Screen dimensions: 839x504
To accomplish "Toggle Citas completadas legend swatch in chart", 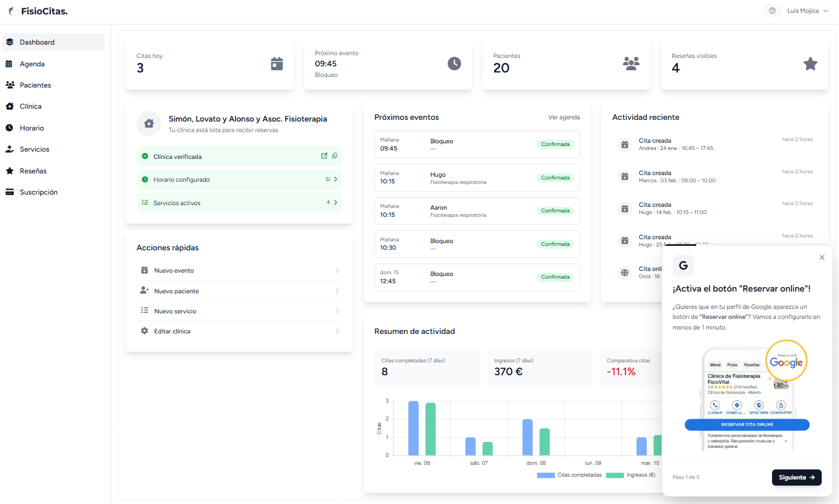I will pyautogui.click(x=546, y=476).
